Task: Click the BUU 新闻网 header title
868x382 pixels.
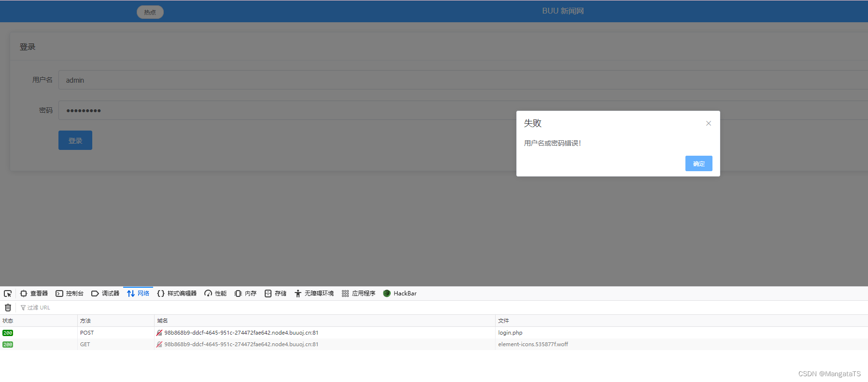Action: click(x=563, y=11)
